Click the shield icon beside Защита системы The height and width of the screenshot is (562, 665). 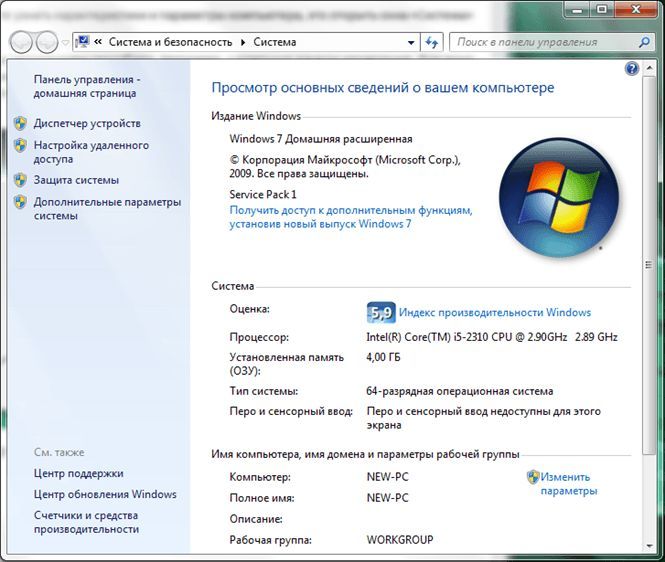tap(20, 180)
